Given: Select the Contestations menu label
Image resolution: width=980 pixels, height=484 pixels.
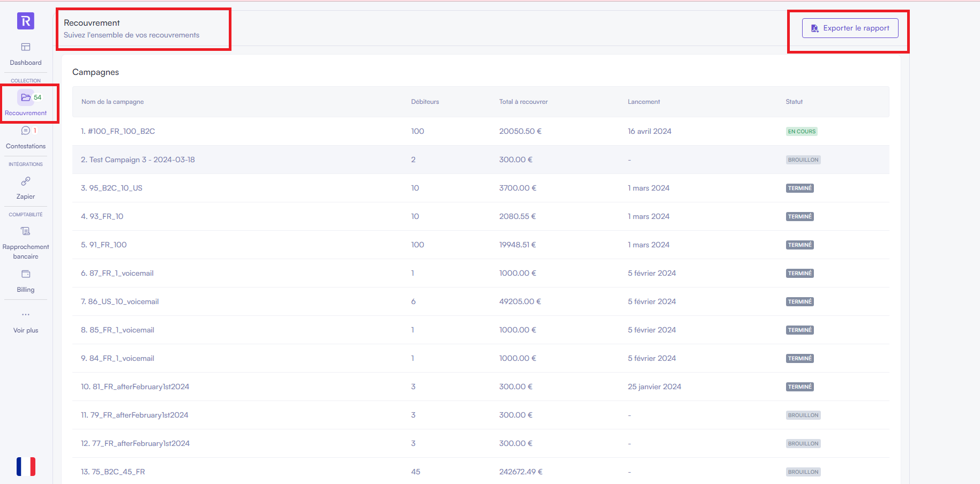Looking at the screenshot, I should (26, 146).
